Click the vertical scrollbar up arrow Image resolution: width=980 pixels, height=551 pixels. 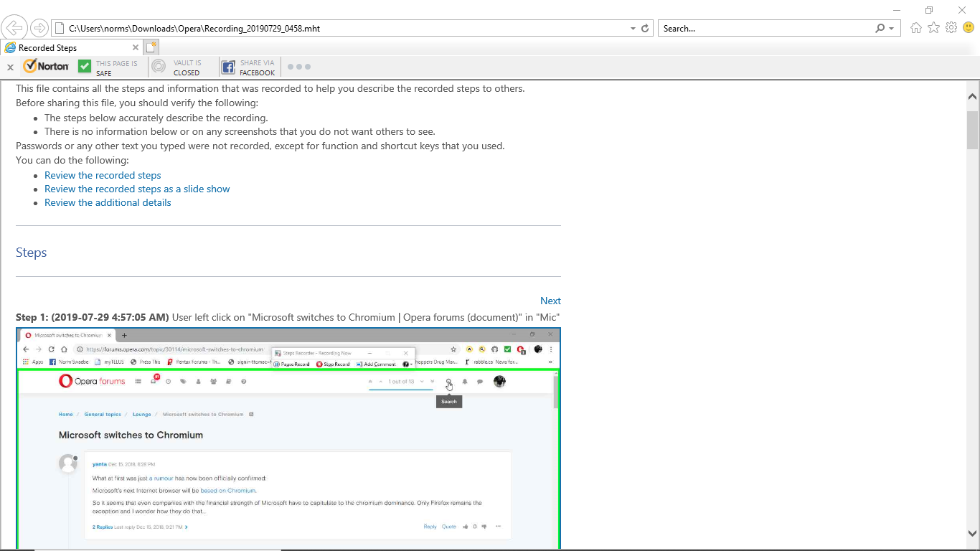tap(973, 96)
